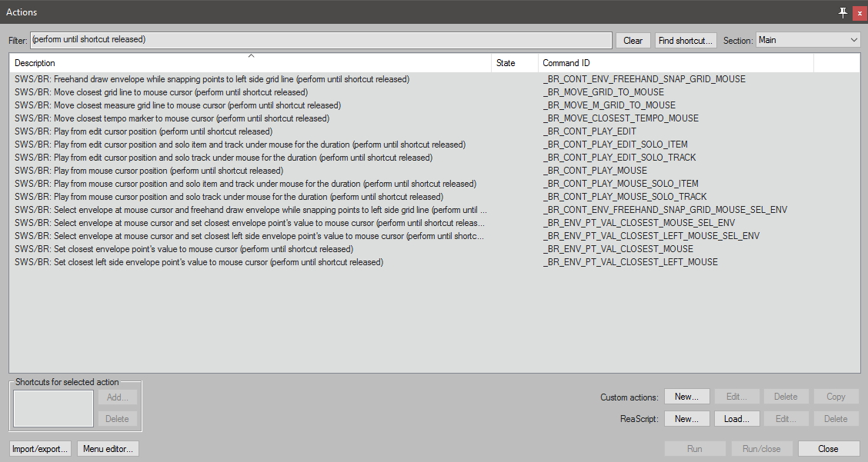Image resolution: width=868 pixels, height=462 pixels.
Task: Close the Actions window with the red X
Action: pyautogui.click(x=859, y=12)
